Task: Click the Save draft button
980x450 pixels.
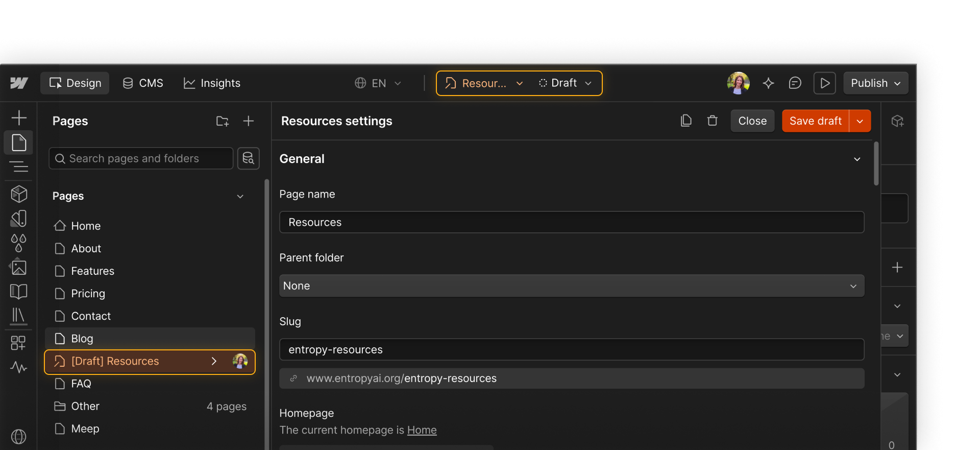Action: pos(816,121)
